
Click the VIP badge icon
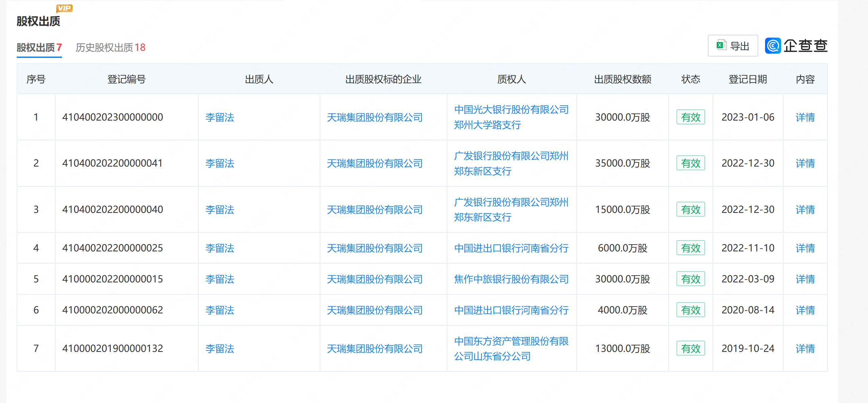pos(64,8)
